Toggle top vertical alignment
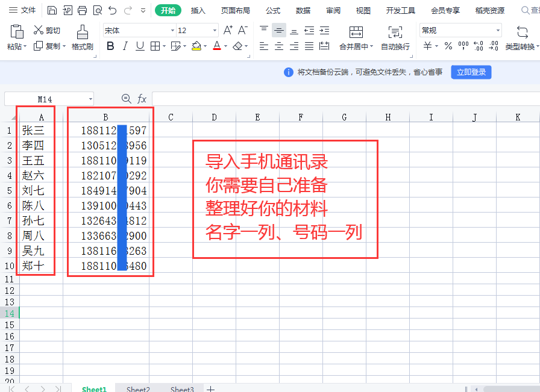 click(x=264, y=29)
